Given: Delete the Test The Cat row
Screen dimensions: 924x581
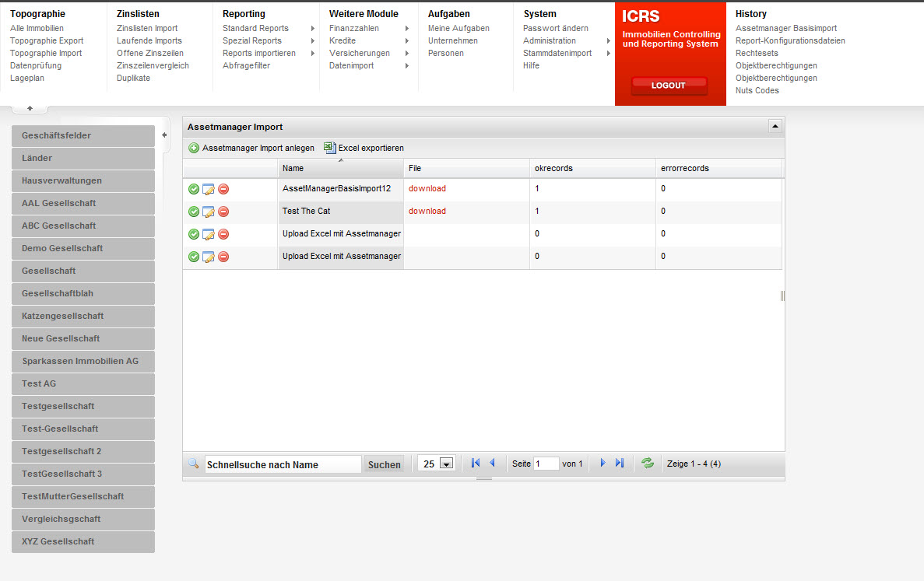Looking at the screenshot, I should tap(223, 212).
